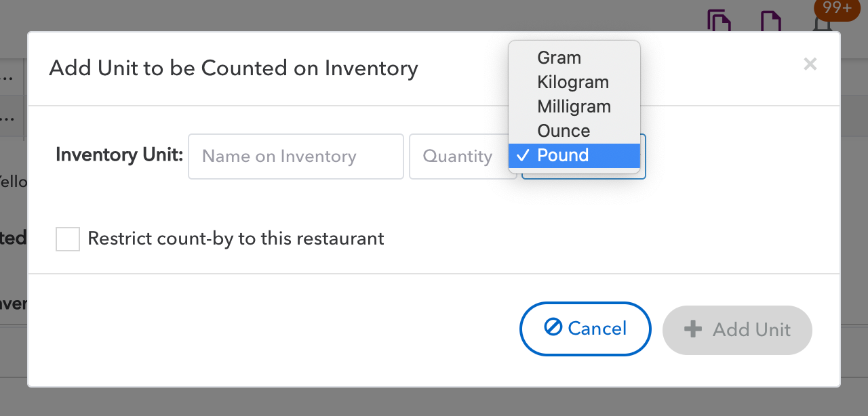Choose Kilogram from the unit list
This screenshot has width=868, height=416.
coord(574,82)
